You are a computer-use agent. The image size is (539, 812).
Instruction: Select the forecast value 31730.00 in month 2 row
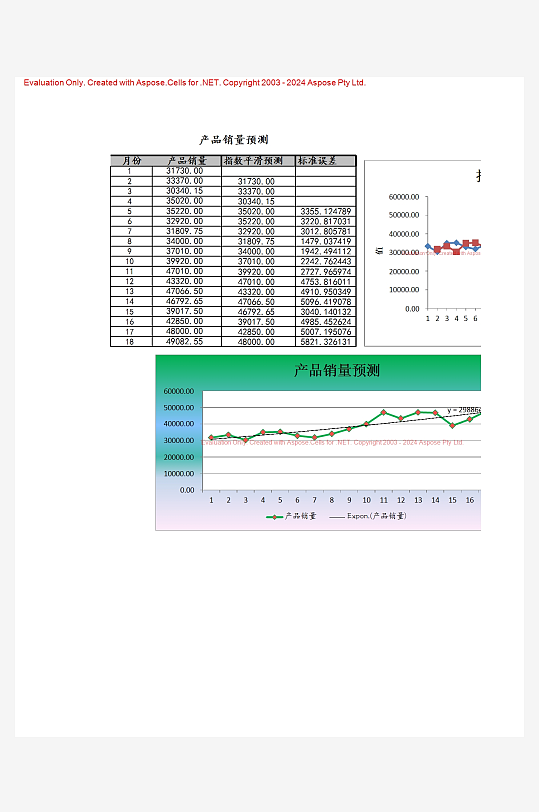(256, 181)
